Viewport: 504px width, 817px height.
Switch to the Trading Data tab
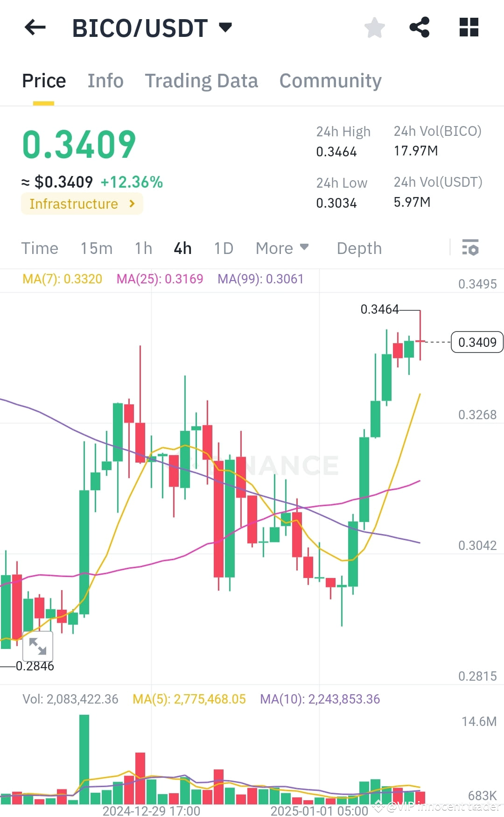[202, 80]
